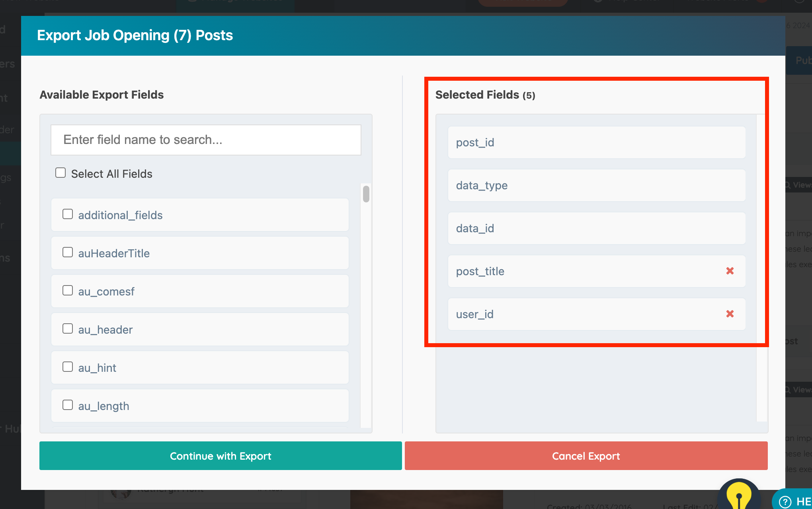The height and width of the screenshot is (509, 812).
Task: Remove user_id with red X icon
Action: 730,314
